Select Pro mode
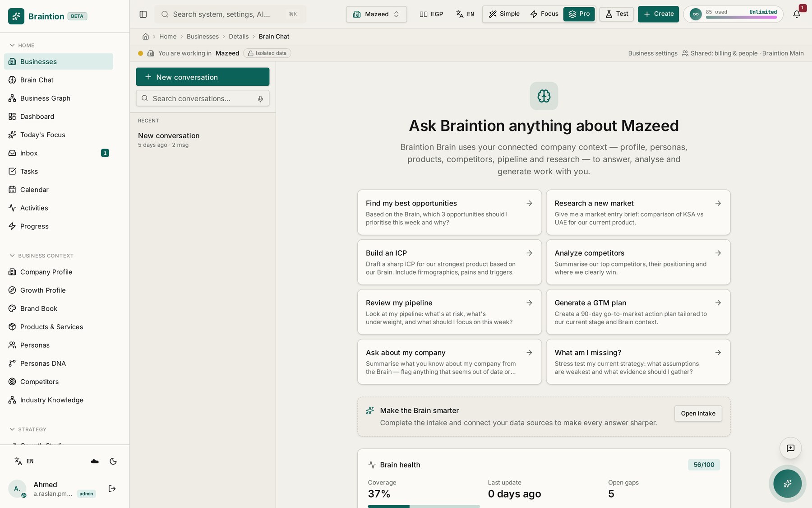The height and width of the screenshot is (508, 812). (x=579, y=14)
